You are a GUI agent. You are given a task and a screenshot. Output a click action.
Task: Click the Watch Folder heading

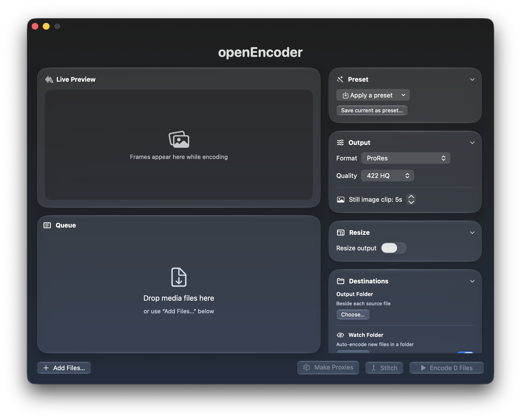(366, 335)
